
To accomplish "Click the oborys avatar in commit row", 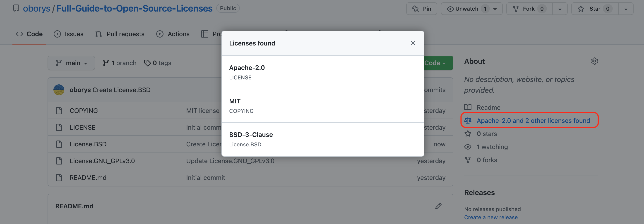I will [59, 90].
